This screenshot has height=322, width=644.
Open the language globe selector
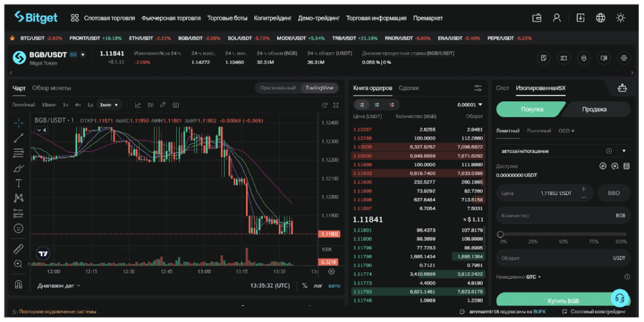click(x=601, y=18)
